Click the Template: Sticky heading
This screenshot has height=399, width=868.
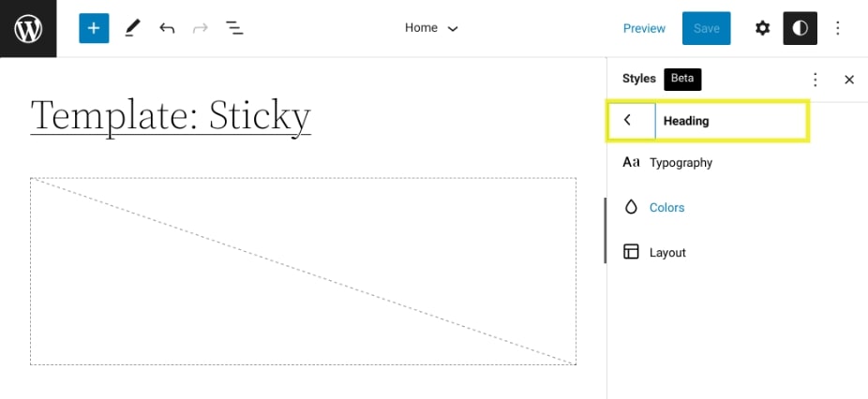(x=171, y=116)
